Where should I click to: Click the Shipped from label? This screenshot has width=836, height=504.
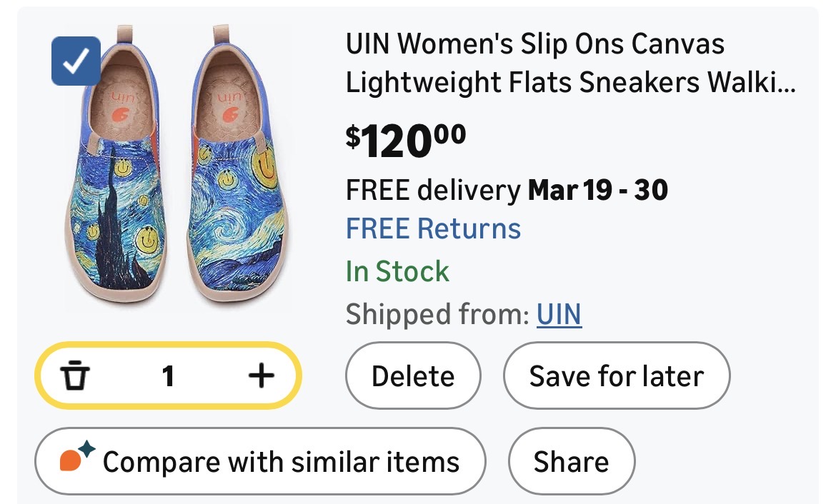(x=437, y=314)
